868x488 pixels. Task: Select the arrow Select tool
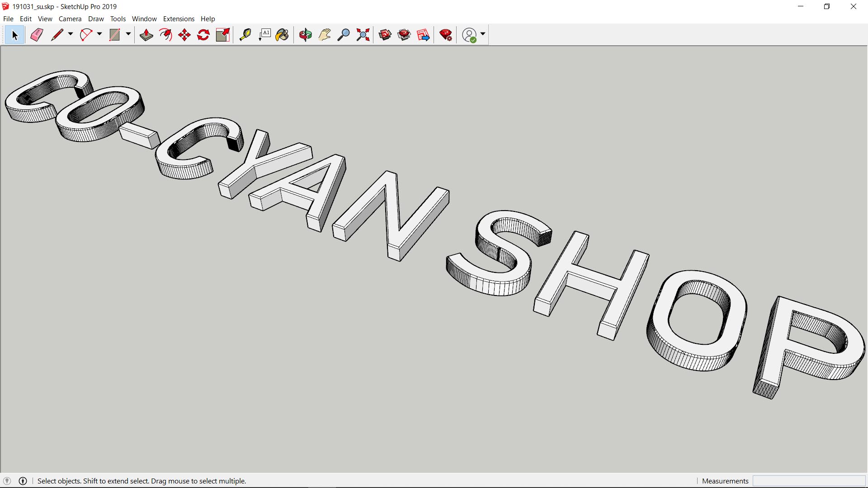pos(14,35)
